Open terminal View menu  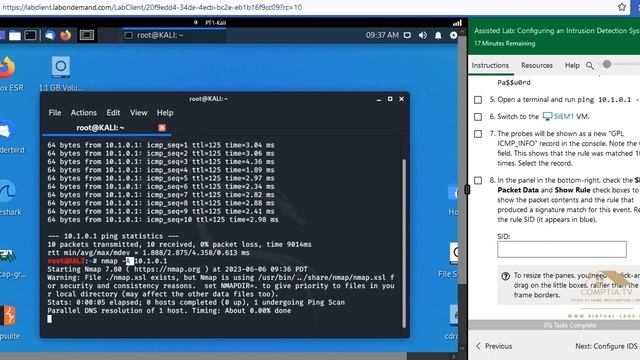(138, 113)
